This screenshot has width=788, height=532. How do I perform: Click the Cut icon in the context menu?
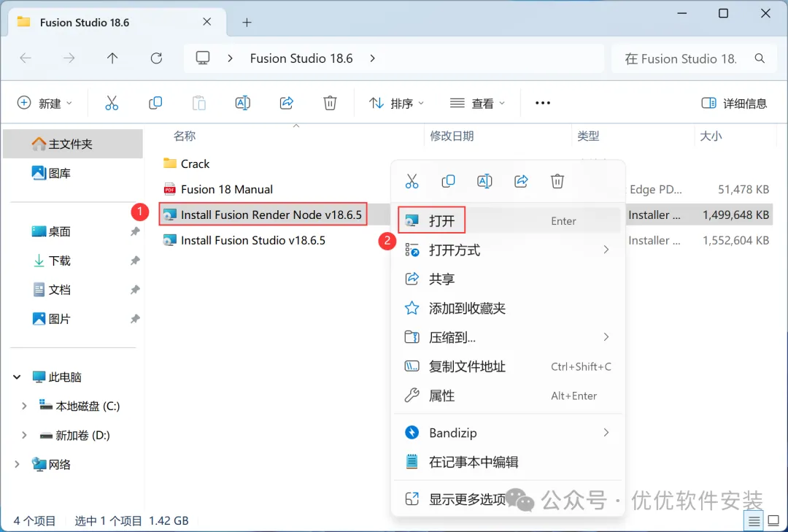coord(412,181)
